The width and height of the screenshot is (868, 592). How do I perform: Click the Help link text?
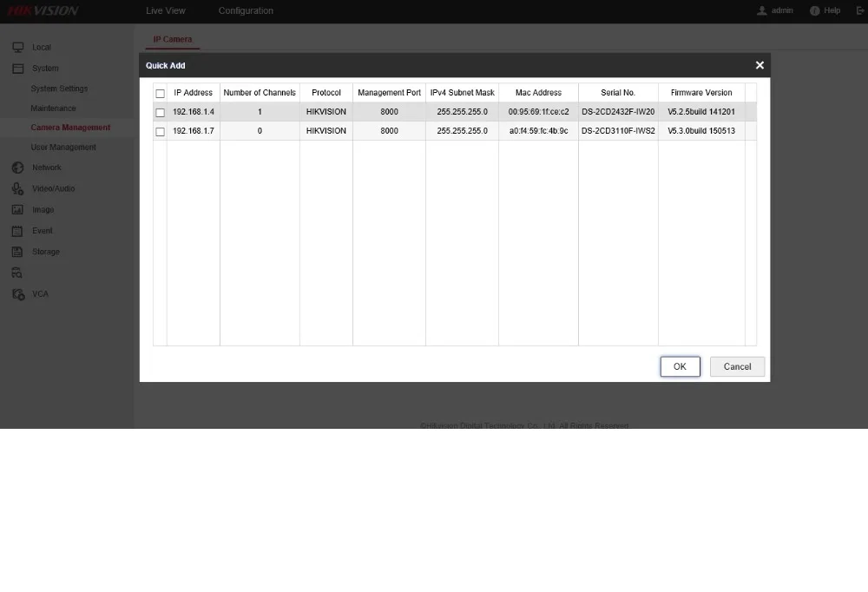tap(832, 10)
